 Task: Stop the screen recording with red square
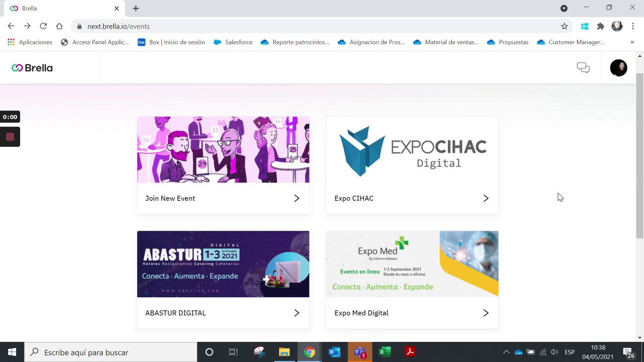10,137
